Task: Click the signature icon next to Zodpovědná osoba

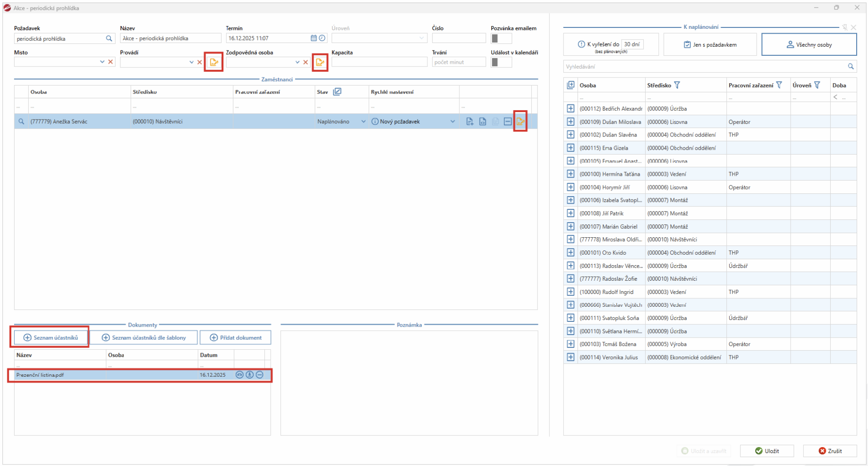Action: [x=320, y=62]
